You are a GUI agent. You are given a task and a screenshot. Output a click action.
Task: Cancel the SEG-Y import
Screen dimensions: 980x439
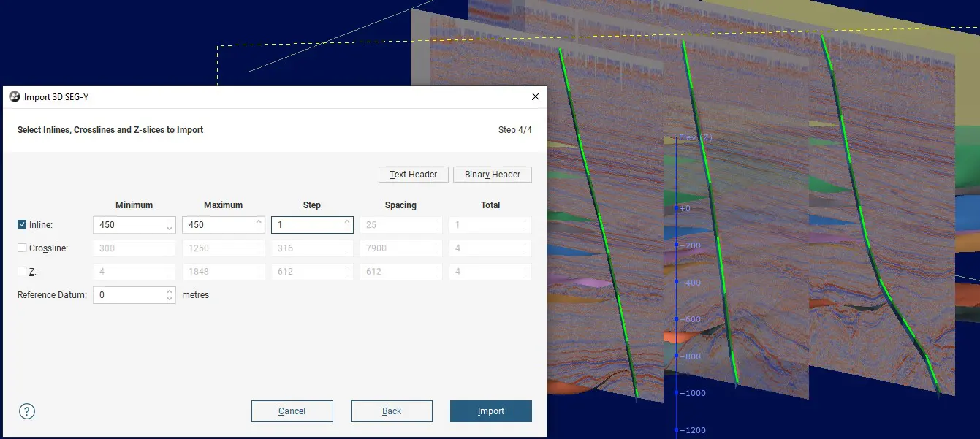tap(292, 411)
